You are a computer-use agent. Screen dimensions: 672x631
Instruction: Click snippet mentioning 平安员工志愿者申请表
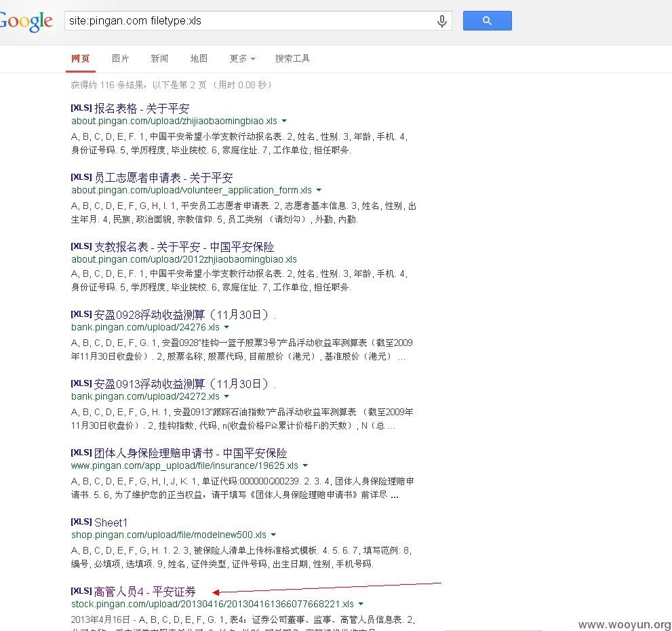[x=243, y=213]
